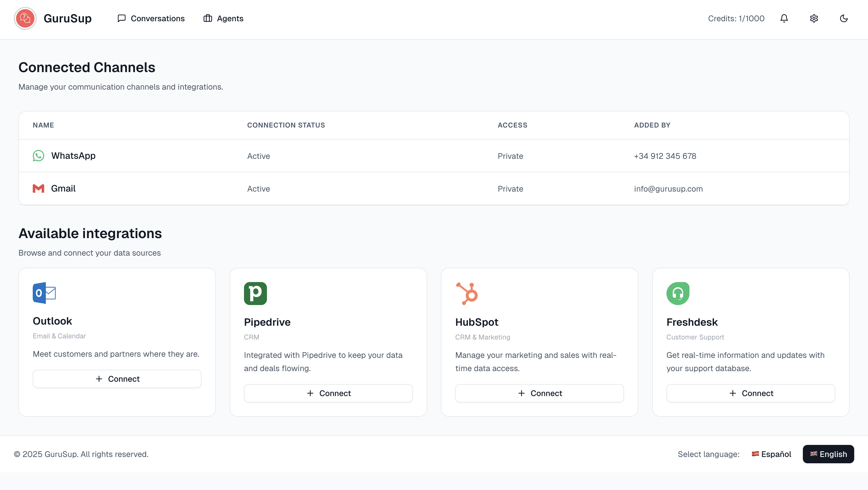The width and height of the screenshot is (868, 490).
Task: Toggle dark mode with the moon icon
Action: pyautogui.click(x=843, y=19)
